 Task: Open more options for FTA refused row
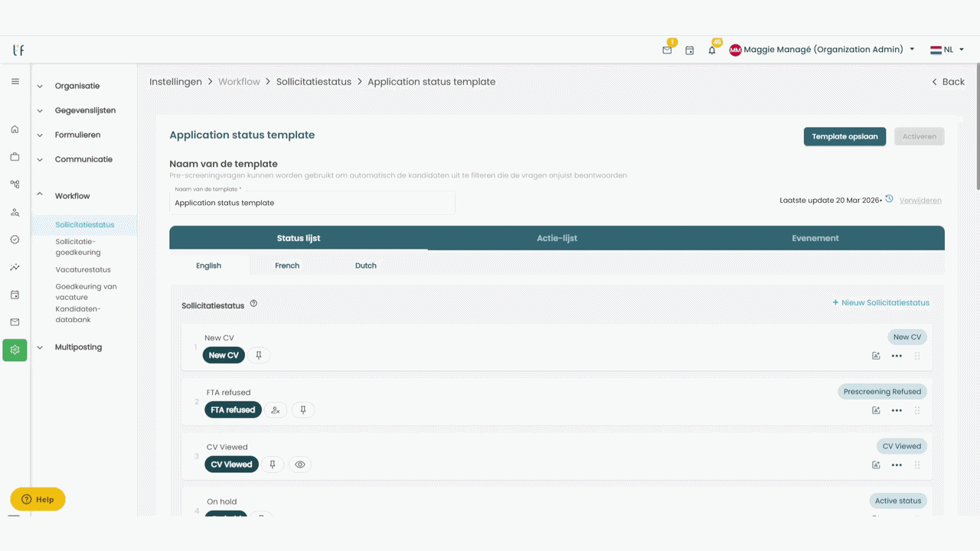pos(897,410)
